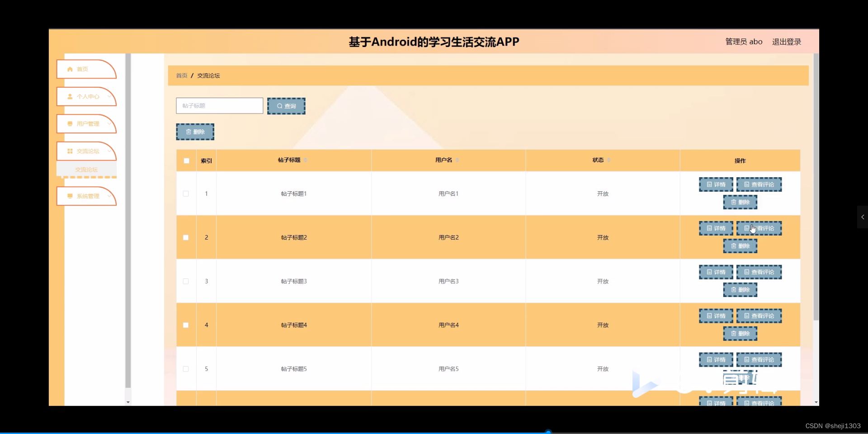This screenshot has height=434, width=868.
Task: Click the 帖子标题 search input field
Action: tap(219, 106)
